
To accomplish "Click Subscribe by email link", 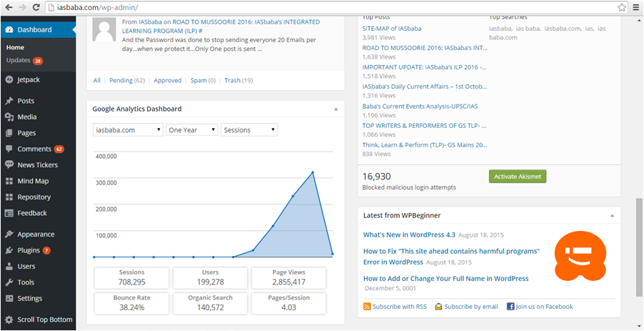I will pyautogui.click(x=471, y=307).
